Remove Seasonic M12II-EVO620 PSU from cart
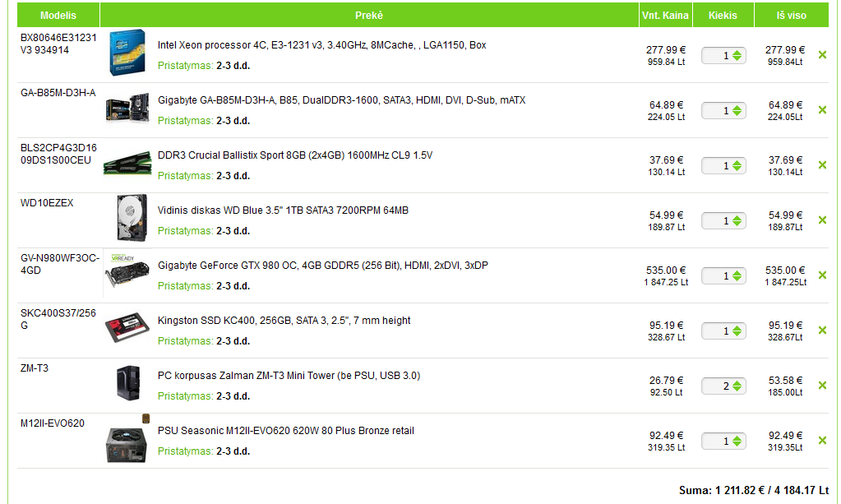 click(x=822, y=441)
